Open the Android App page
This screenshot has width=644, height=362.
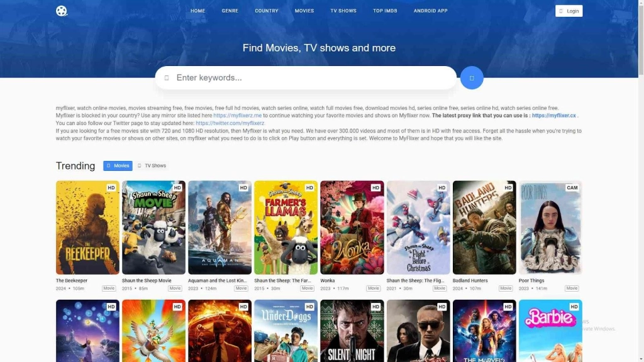[x=431, y=11]
